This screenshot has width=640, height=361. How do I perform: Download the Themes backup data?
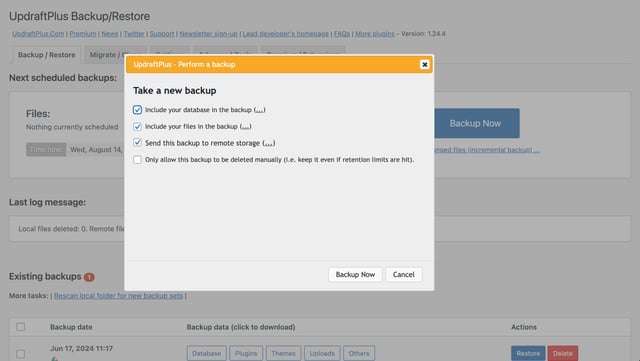coord(283,353)
